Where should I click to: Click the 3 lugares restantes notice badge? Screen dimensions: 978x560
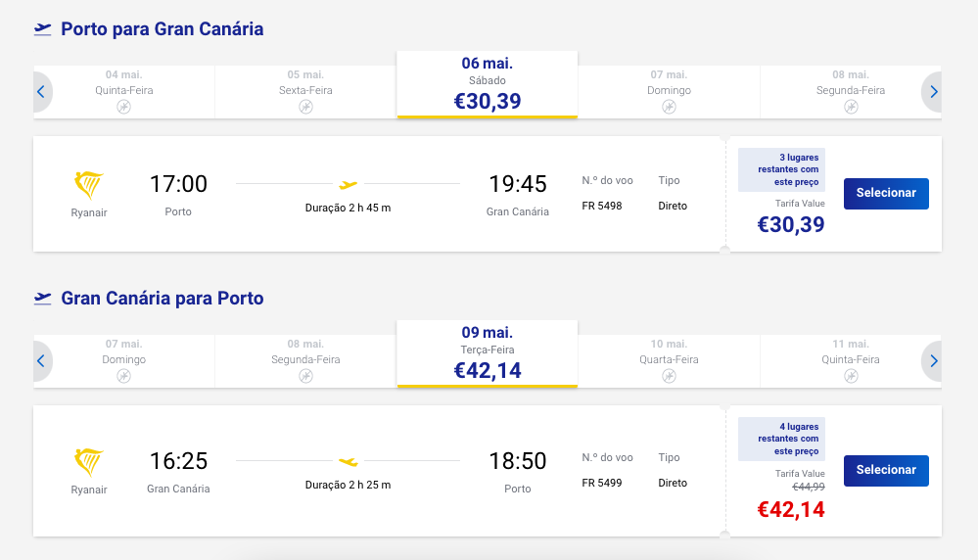(x=781, y=169)
